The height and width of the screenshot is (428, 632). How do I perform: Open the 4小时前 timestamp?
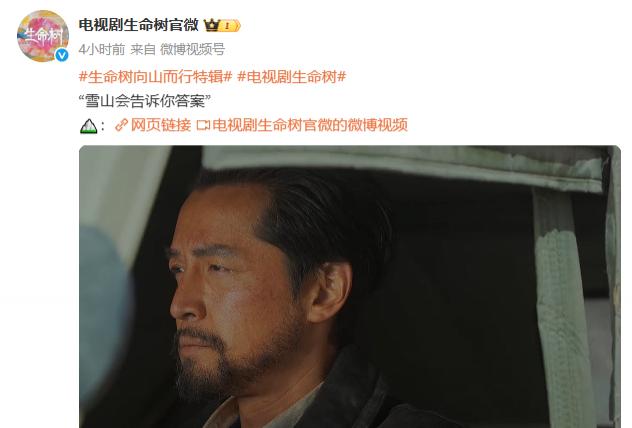pos(102,50)
